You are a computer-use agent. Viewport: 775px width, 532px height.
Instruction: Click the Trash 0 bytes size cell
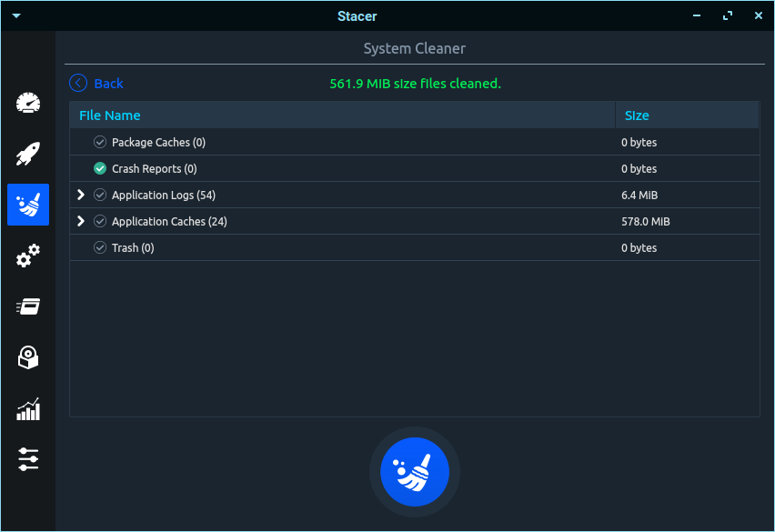pyautogui.click(x=639, y=247)
